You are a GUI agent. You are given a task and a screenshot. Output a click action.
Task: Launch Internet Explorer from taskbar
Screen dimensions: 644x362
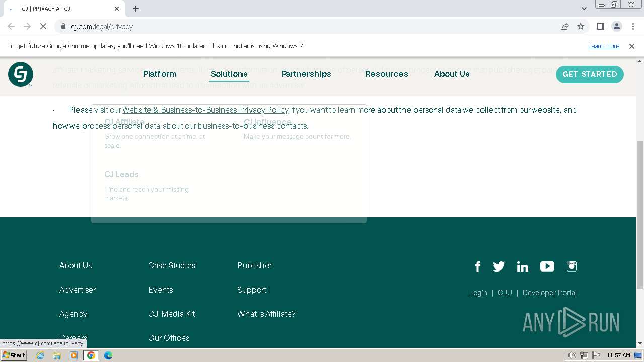point(40,355)
